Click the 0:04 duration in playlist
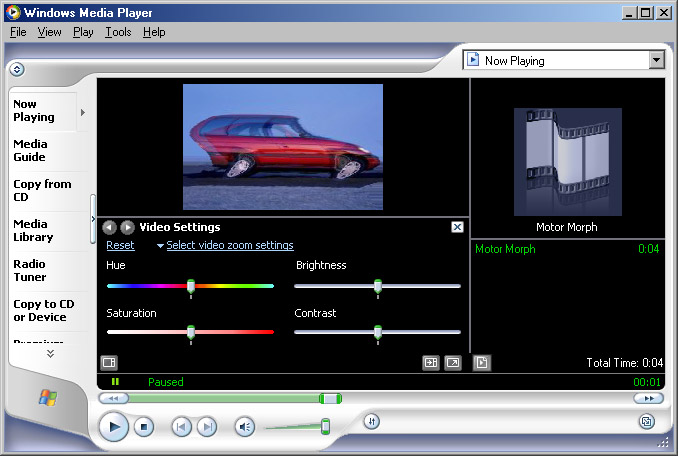The image size is (678, 456). pos(649,249)
